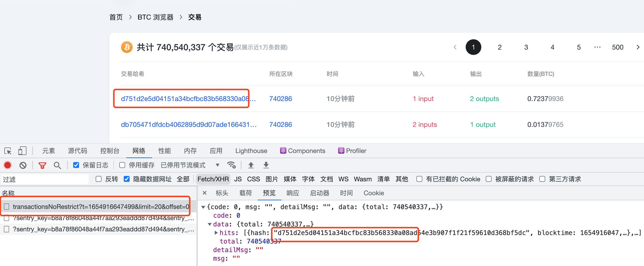Clear the network log
The height and width of the screenshot is (266, 644).
click(x=23, y=165)
